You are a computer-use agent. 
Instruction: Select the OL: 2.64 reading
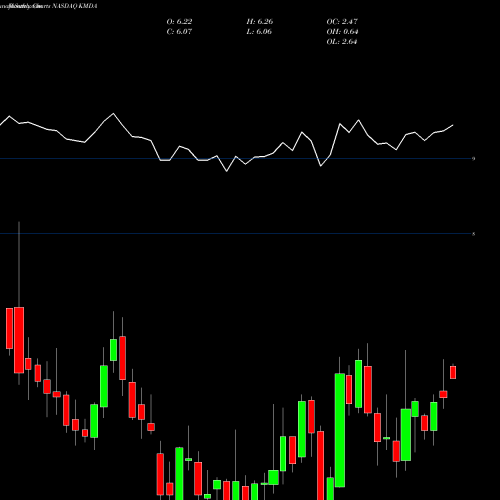tap(342, 42)
